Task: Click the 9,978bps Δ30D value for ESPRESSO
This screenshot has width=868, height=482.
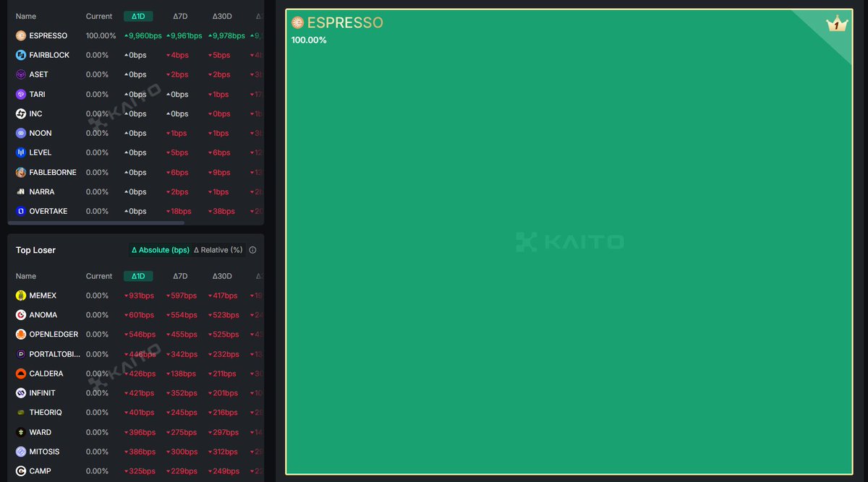Action: [227, 35]
